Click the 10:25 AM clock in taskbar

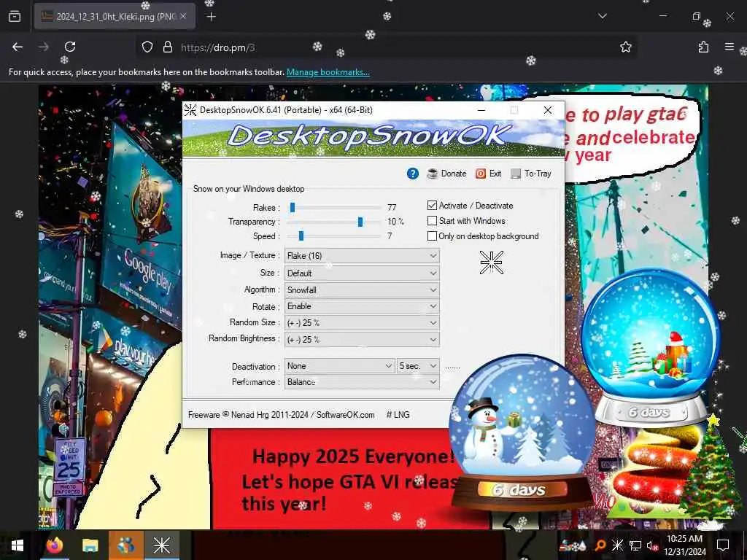coord(684,545)
